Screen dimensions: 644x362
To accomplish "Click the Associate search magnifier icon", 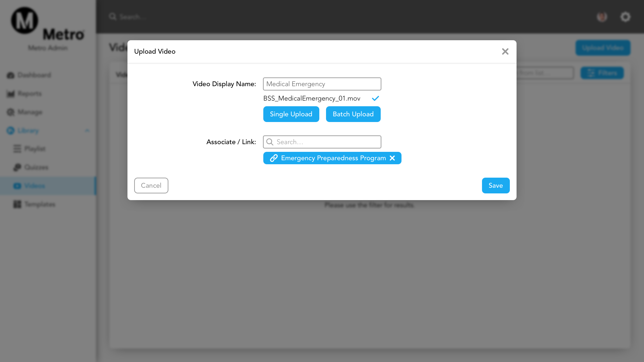I will (x=270, y=142).
